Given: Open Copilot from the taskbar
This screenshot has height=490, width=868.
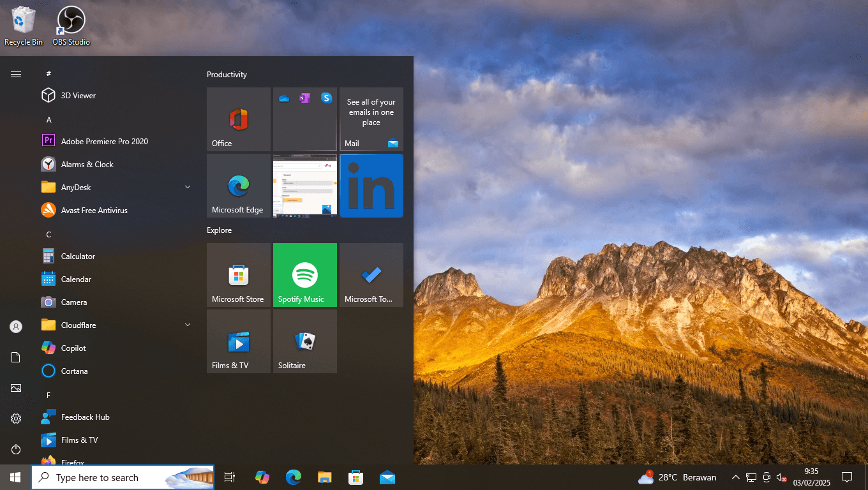Looking at the screenshot, I should [x=262, y=477].
